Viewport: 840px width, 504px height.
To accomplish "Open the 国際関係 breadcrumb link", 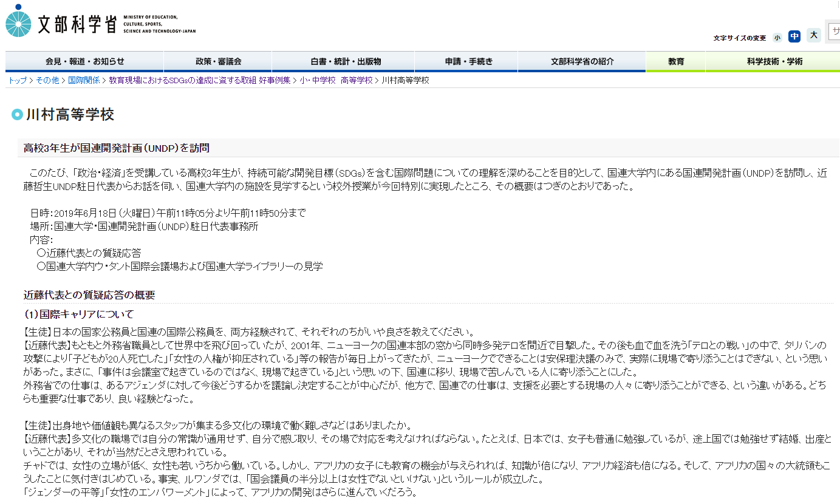I will [x=84, y=80].
